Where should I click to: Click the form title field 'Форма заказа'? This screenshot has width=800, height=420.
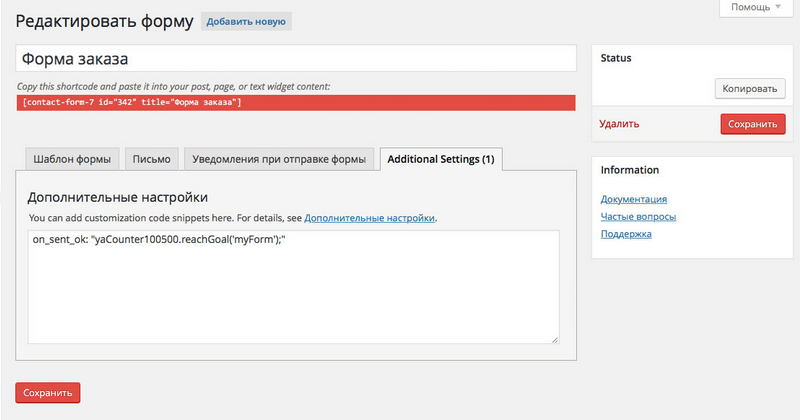(296, 59)
